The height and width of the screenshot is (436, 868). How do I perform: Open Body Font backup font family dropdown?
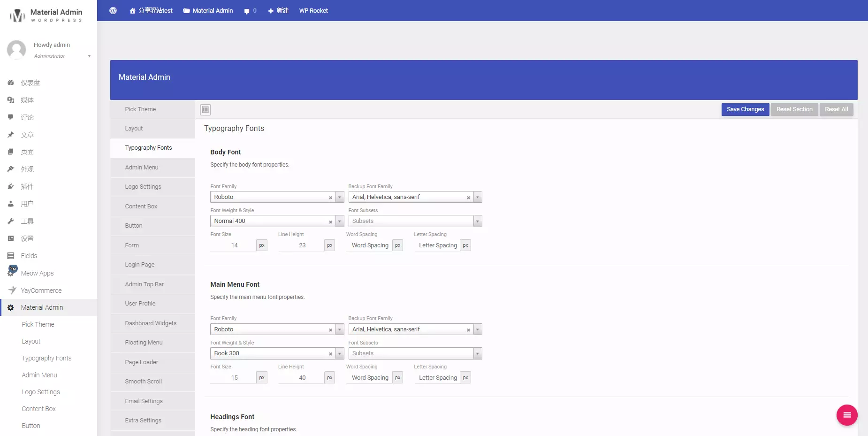click(478, 197)
